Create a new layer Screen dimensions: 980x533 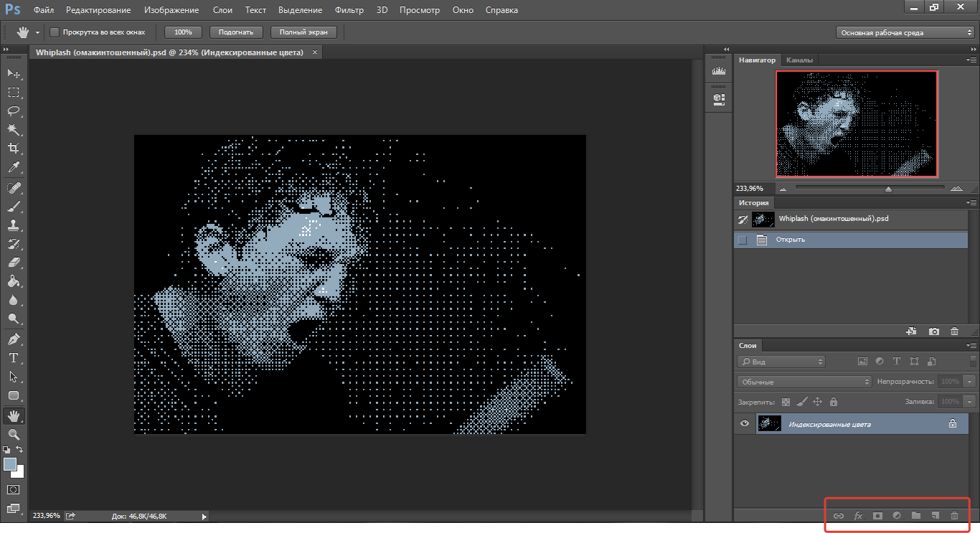[935, 516]
